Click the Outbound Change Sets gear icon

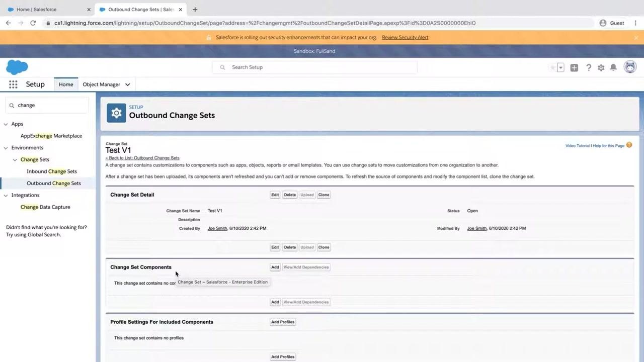[x=116, y=113]
